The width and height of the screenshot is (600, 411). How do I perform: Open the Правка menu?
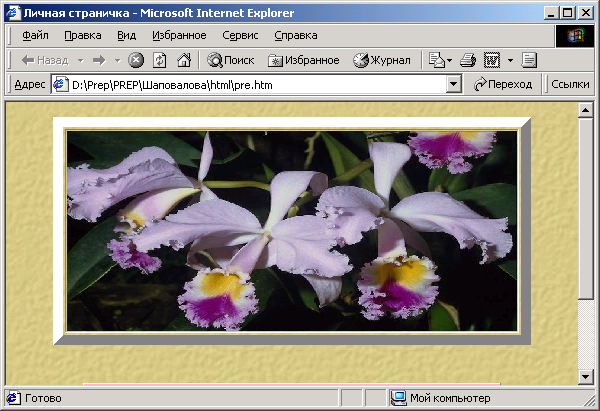[83, 35]
